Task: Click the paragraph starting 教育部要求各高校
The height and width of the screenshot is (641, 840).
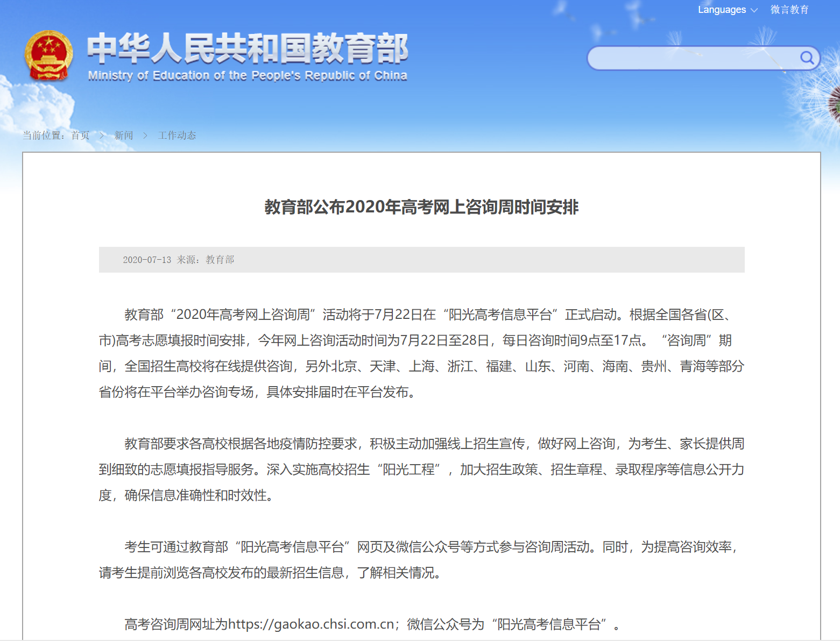Action: (421, 469)
